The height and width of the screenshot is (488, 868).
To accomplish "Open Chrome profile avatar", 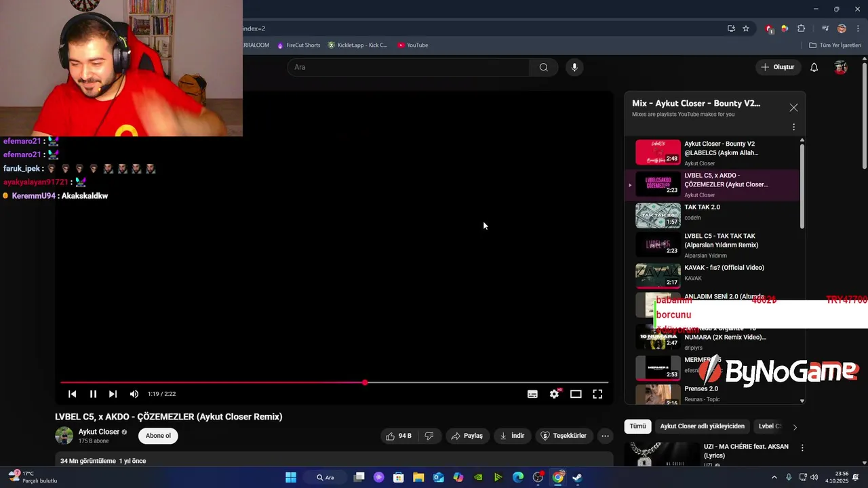I will coord(842,28).
